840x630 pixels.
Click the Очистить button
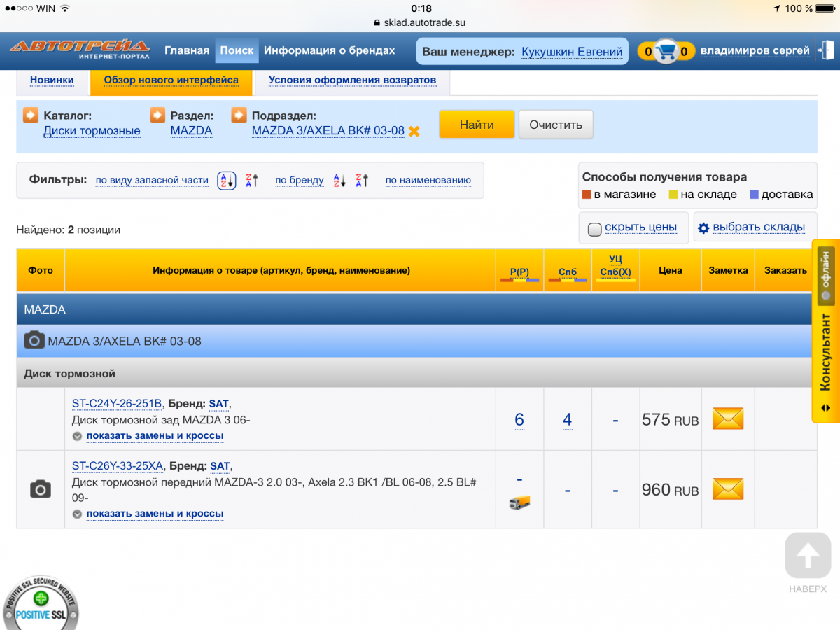point(555,125)
